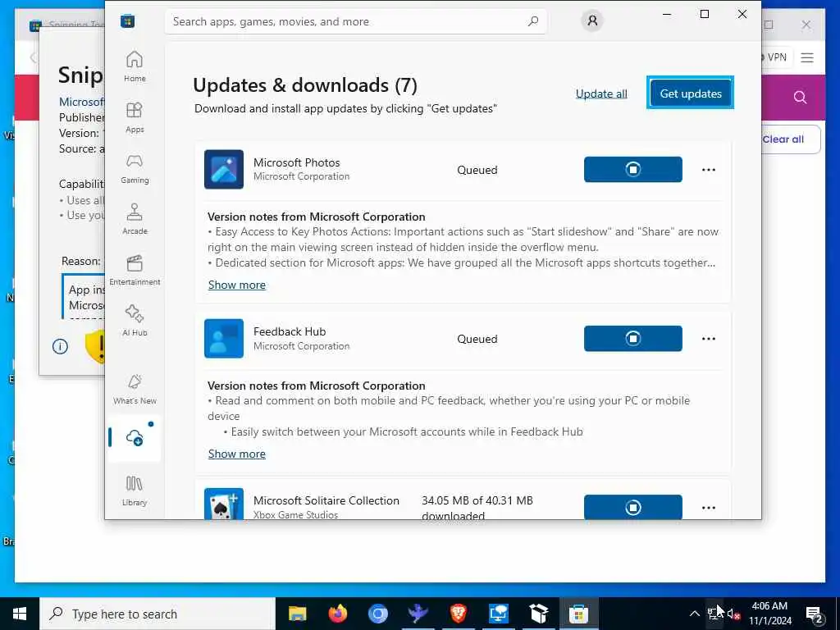Click the Feedback Hub app icon
840x630 pixels.
pyautogui.click(x=224, y=339)
